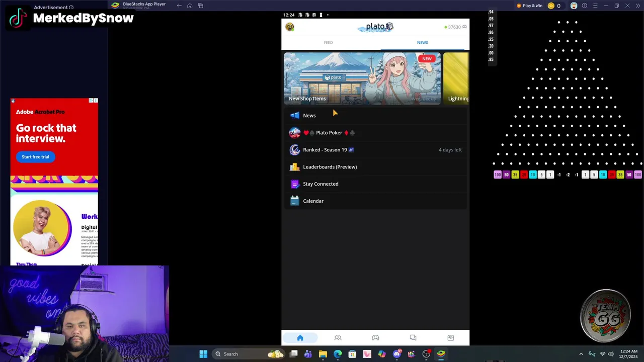Go to the Home tab in bottom navigation
Viewport: 644px width, 362px height.
300,338
